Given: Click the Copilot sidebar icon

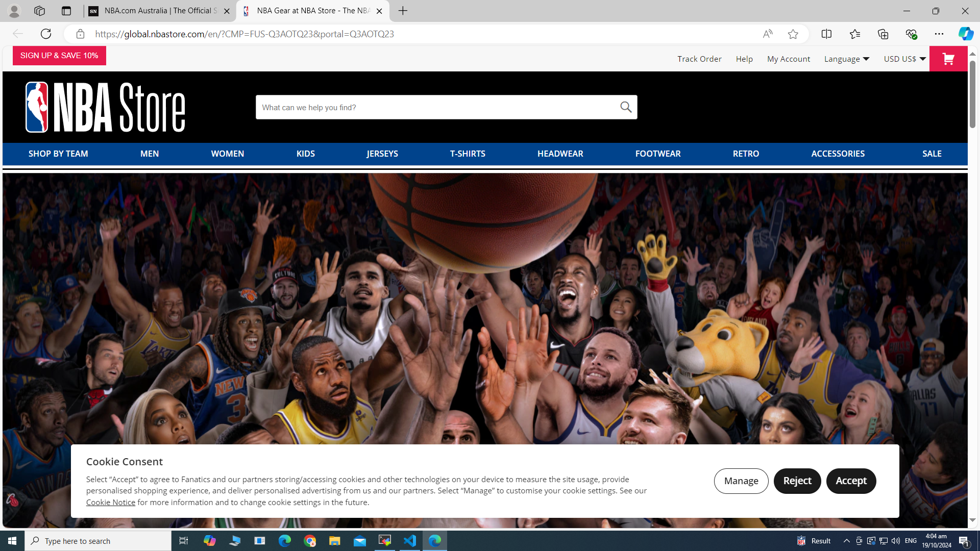Looking at the screenshot, I should 965,34.
